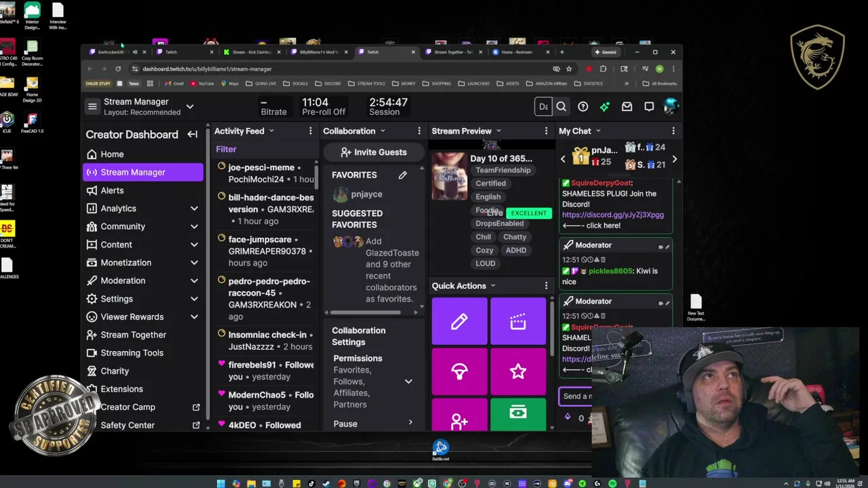This screenshot has width=868, height=488.
Task: Open the discord.gg link in chat
Action: click(x=613, y=215)
